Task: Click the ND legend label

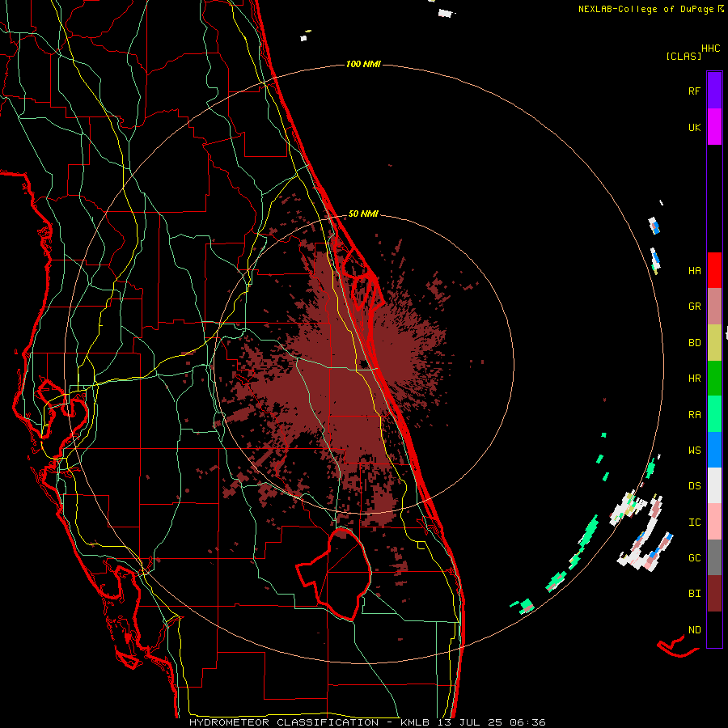Action: [694, 630]
